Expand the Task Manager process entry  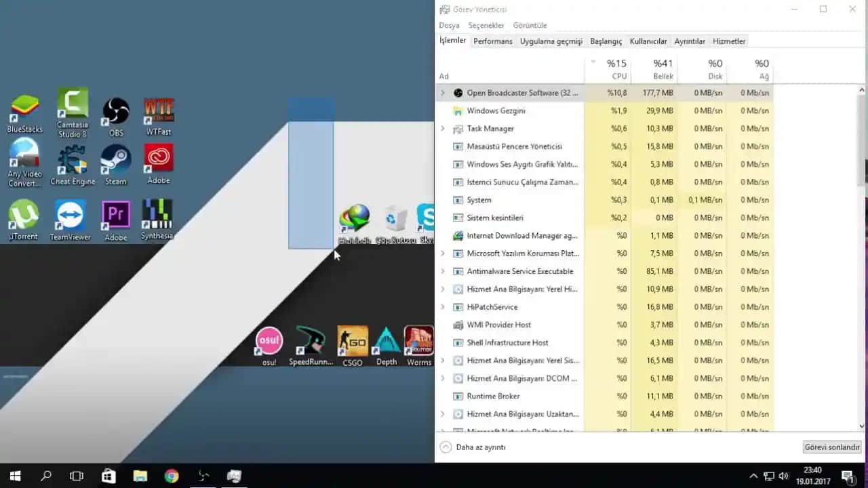[442, 128]
